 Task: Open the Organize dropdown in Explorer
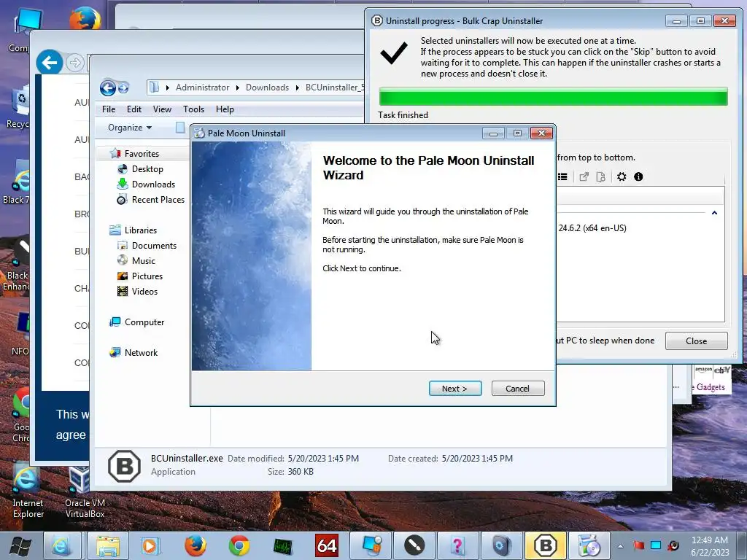(130, 128)
